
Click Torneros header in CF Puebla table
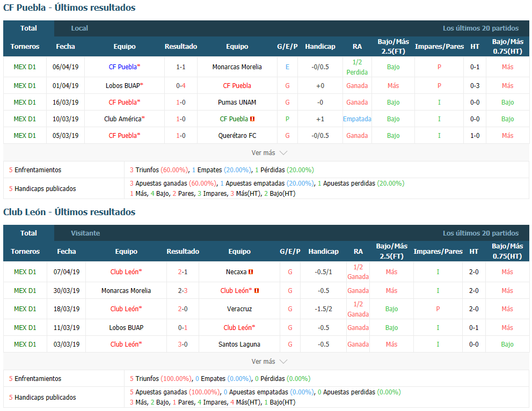(25, 47)
